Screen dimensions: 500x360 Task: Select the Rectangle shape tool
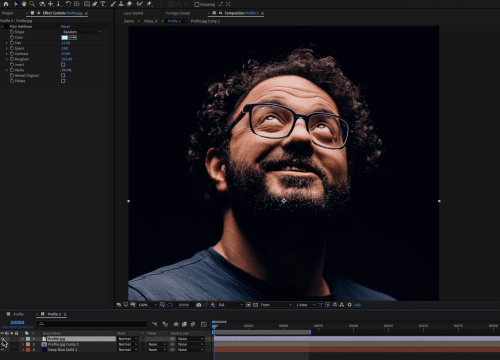[x=87, y=4]
